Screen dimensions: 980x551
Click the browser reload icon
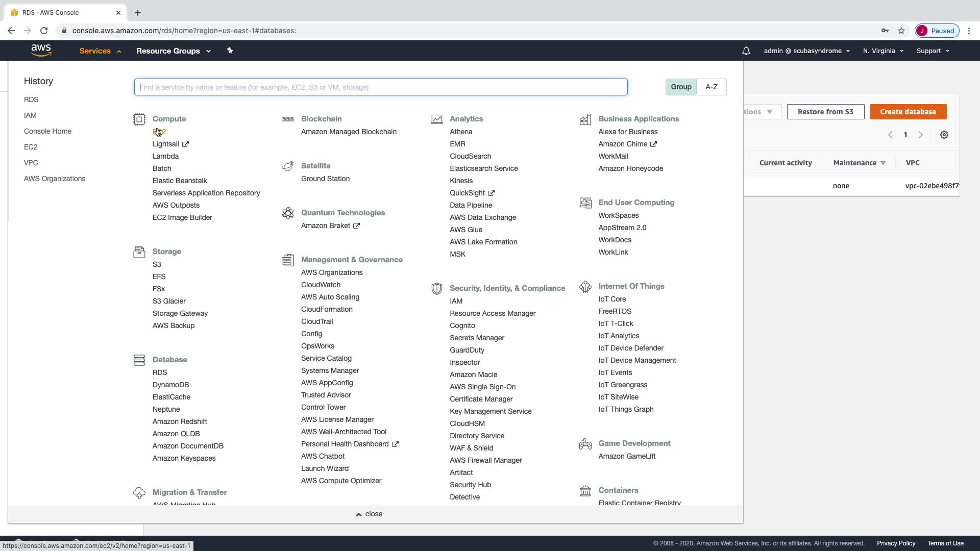pos(44,31)
